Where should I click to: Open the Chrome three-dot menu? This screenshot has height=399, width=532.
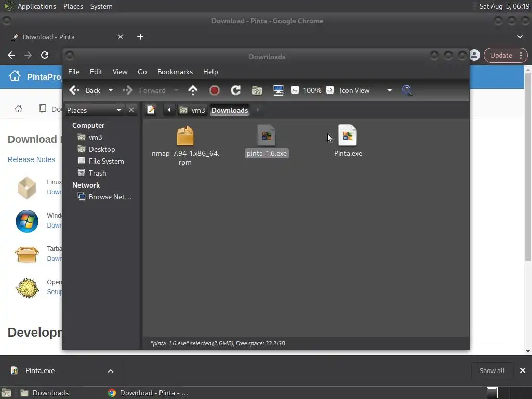(521, 55)
